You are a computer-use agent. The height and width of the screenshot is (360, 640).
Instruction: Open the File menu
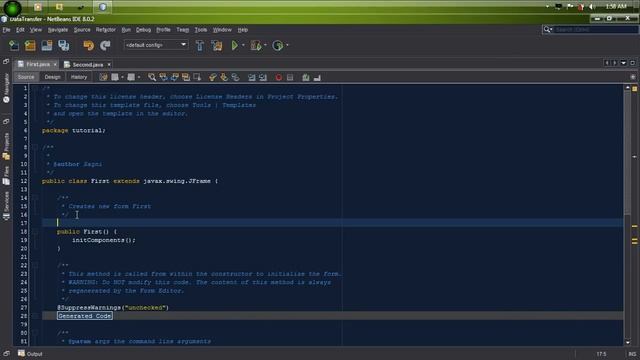(6, 30)
